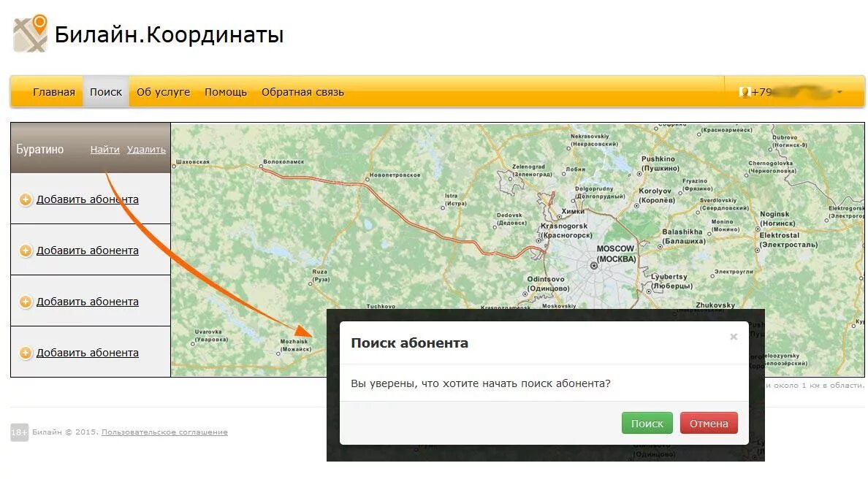Click the plus icon in third add-subscriber row
The height and width of the screenshot is (482, 868).
click(x=26, y=302)
